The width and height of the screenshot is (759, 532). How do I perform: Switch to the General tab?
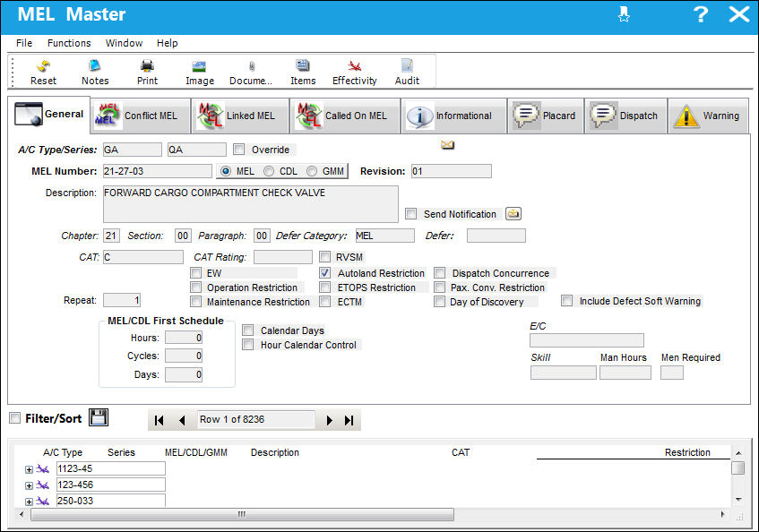49,114
